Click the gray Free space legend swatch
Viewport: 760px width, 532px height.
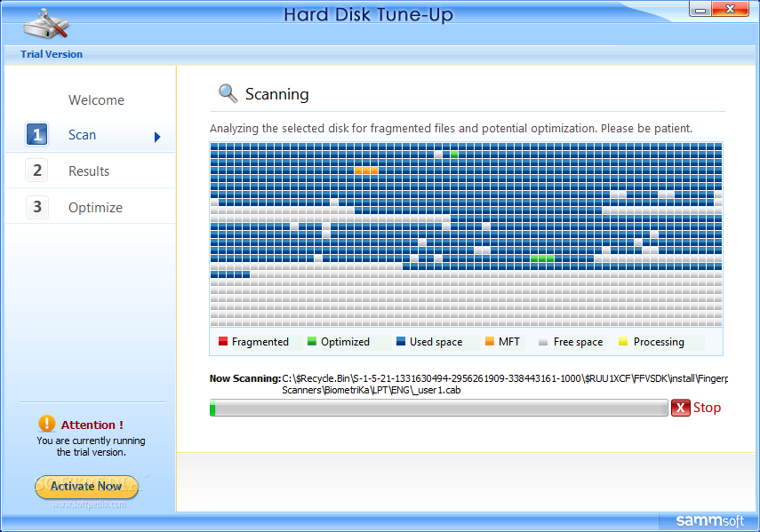pyautogui.click(x=543, y=342)
